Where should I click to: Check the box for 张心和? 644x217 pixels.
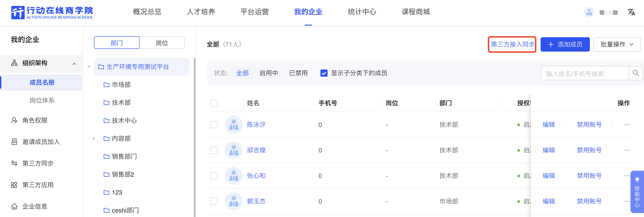click(214, 176)
